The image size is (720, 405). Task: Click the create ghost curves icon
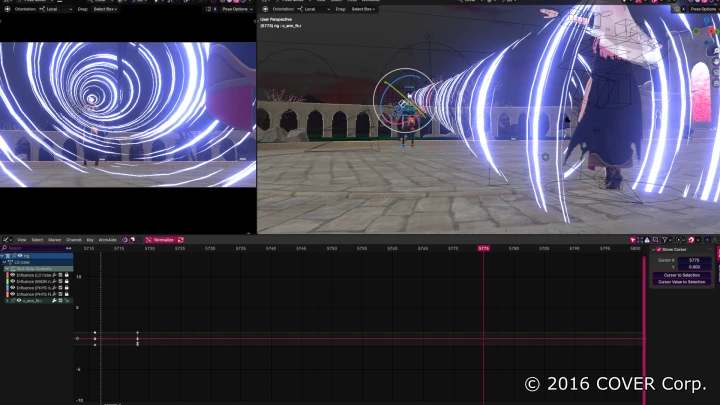(x=656, y=240)
